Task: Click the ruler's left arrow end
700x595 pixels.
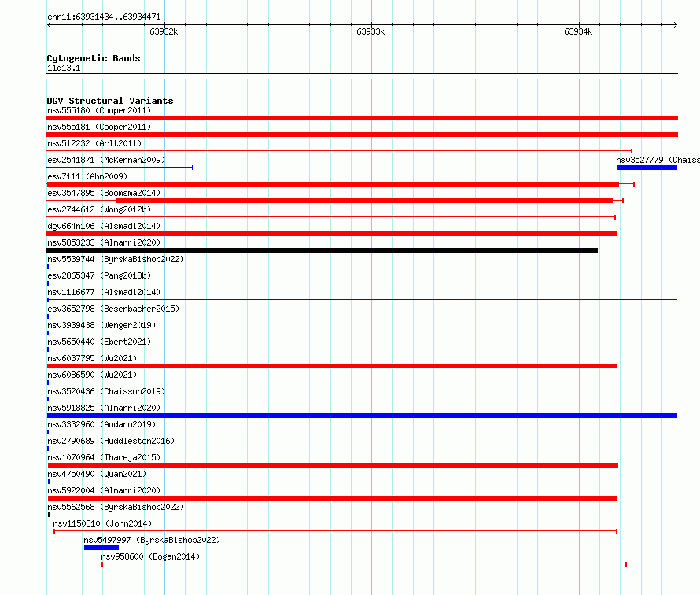Action: (x=49, y=25)
